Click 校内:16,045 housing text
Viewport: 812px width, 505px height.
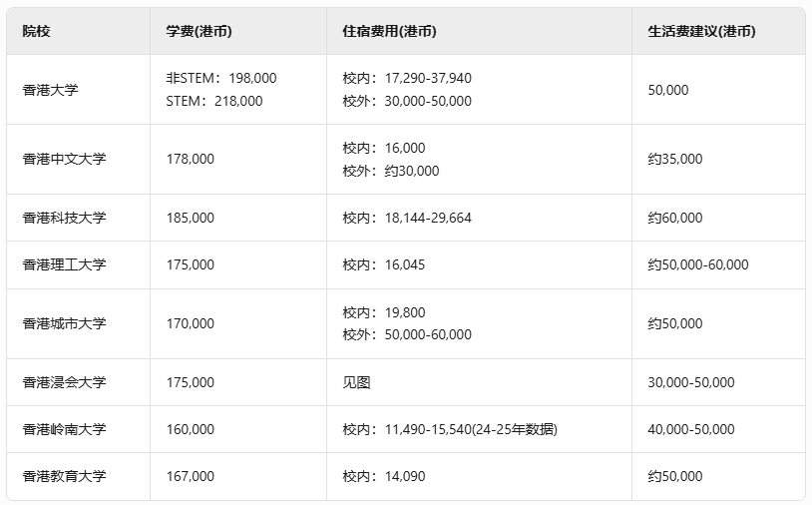click(384, 264)
